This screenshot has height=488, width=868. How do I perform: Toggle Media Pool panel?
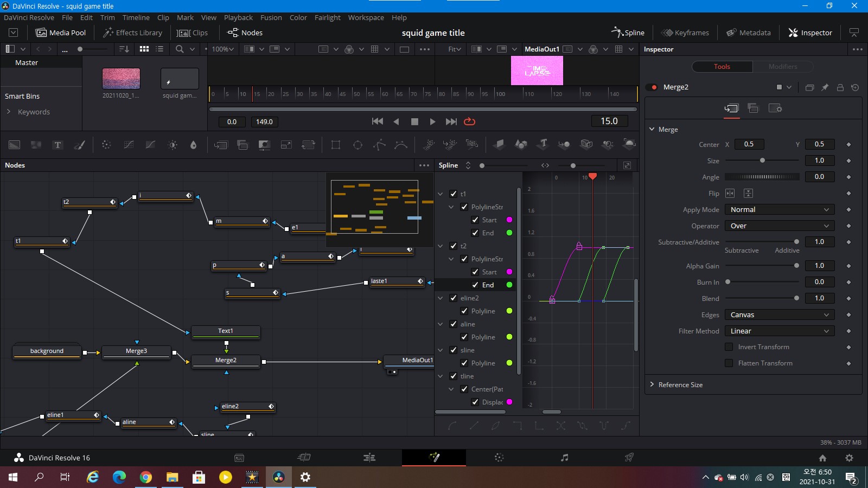coord(61,33)
